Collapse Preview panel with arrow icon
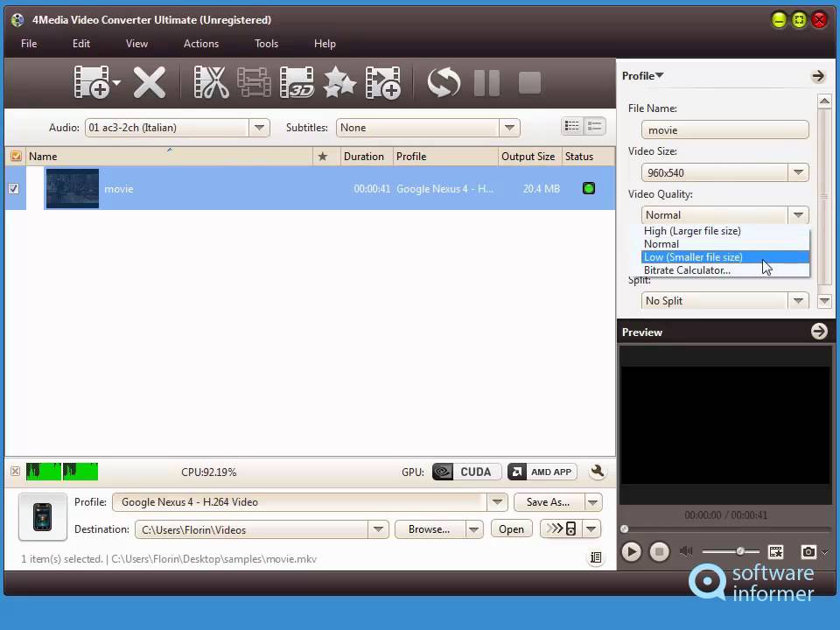 (819, 332)
